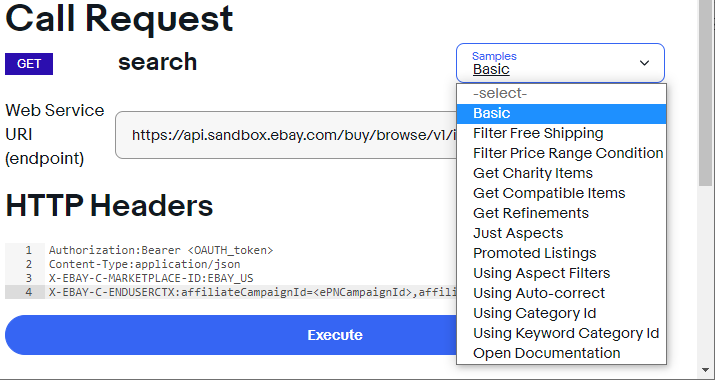The width and height of the screenshot is (715, 380).
Task: Open Documentation from the samples list
Action: coord(561,354)
